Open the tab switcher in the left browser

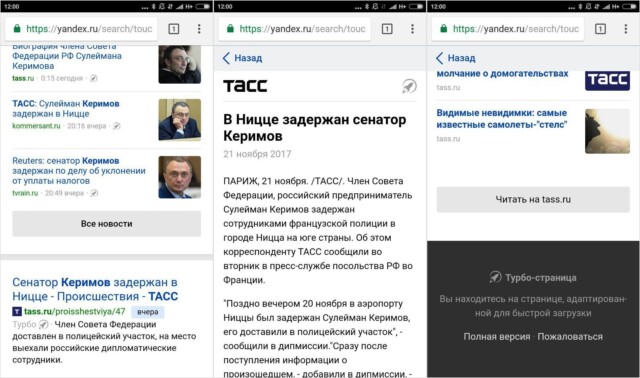(173, 29)
